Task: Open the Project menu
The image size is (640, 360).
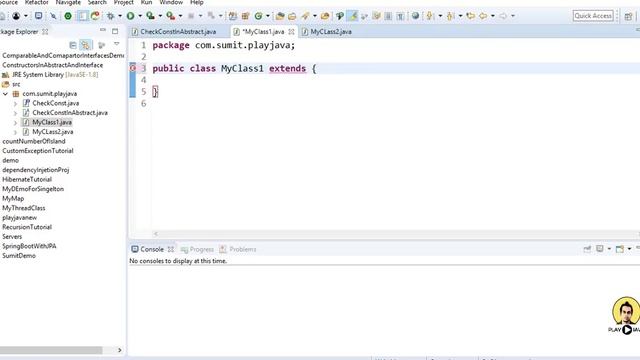Action: (x=124, y=2)
